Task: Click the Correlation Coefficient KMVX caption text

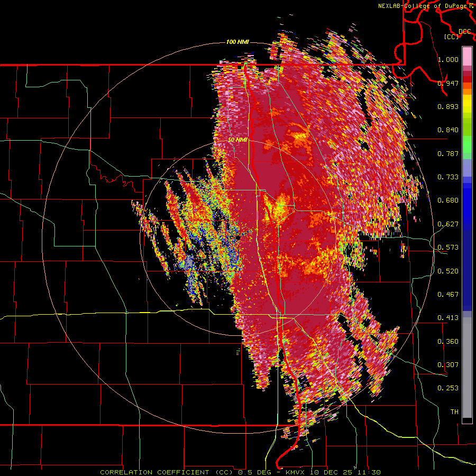Action: click(x=240, y=472)
